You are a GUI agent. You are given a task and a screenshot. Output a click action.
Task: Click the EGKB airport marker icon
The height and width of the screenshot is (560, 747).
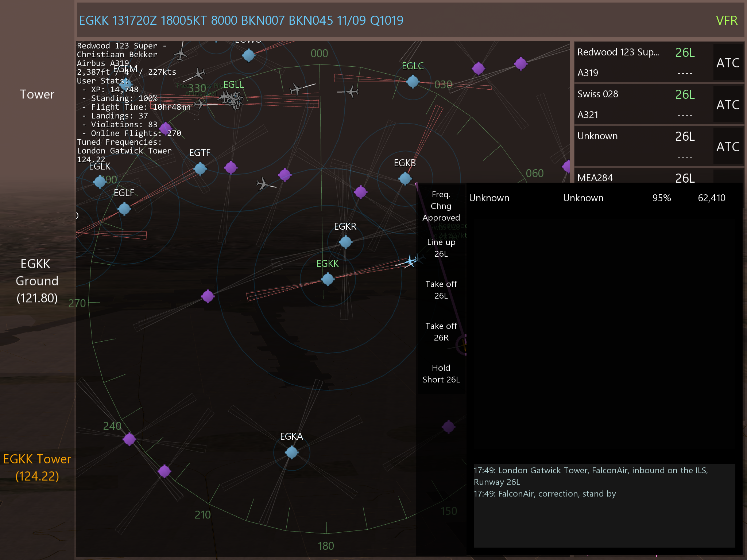pos(405,179)
